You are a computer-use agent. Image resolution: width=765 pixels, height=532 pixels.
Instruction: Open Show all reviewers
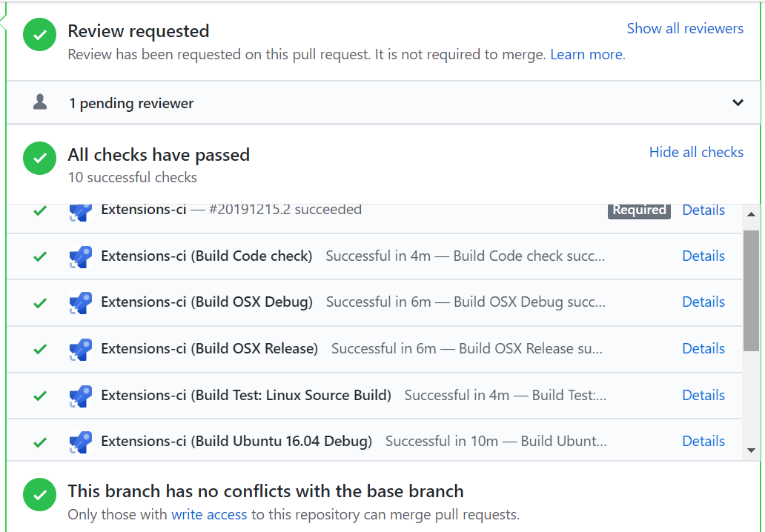[684, 28]
